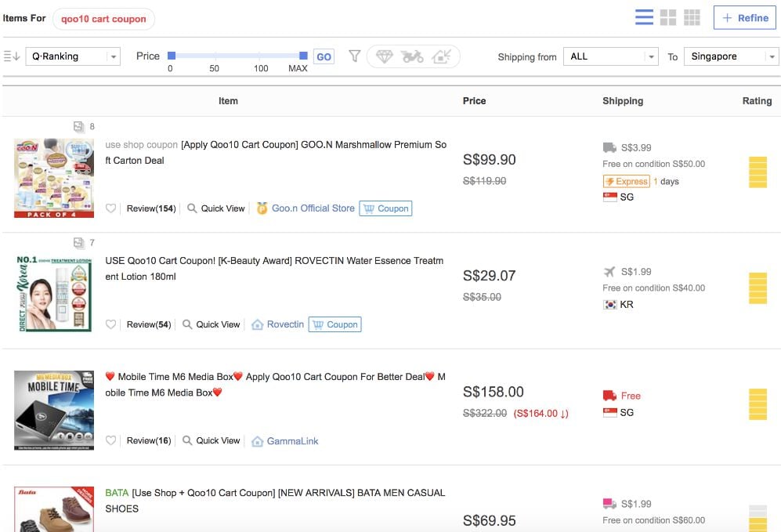Viewport: 781px width, 532px height.
Task: Click the maximum price slider handle
Action: [303, 56]
